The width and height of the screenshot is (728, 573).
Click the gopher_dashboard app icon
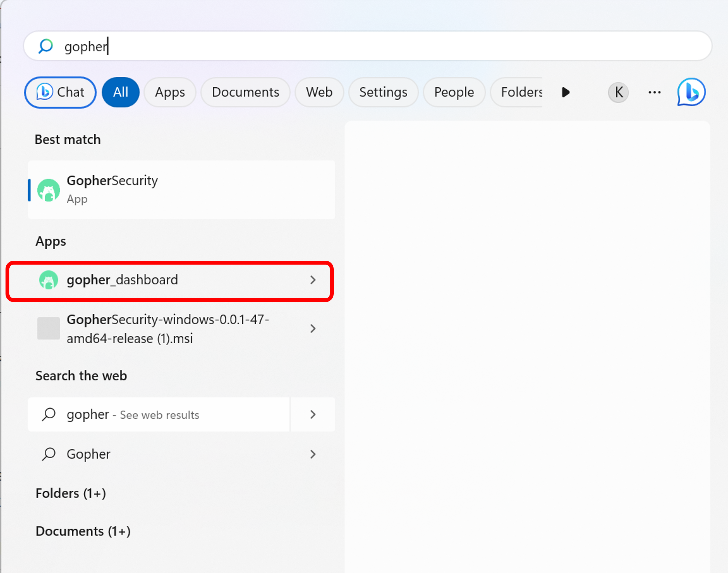coord(49,280)
